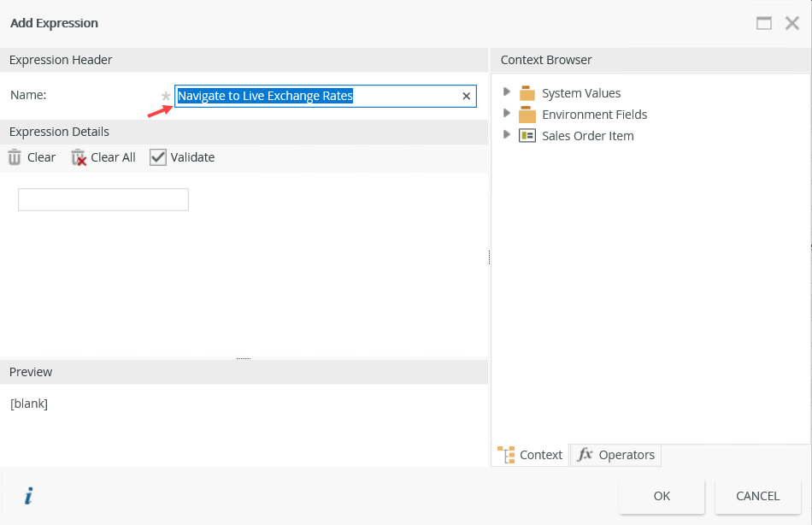Maximize the Add Expression dialog
812x525 pixels.
[x=764, y=23]
